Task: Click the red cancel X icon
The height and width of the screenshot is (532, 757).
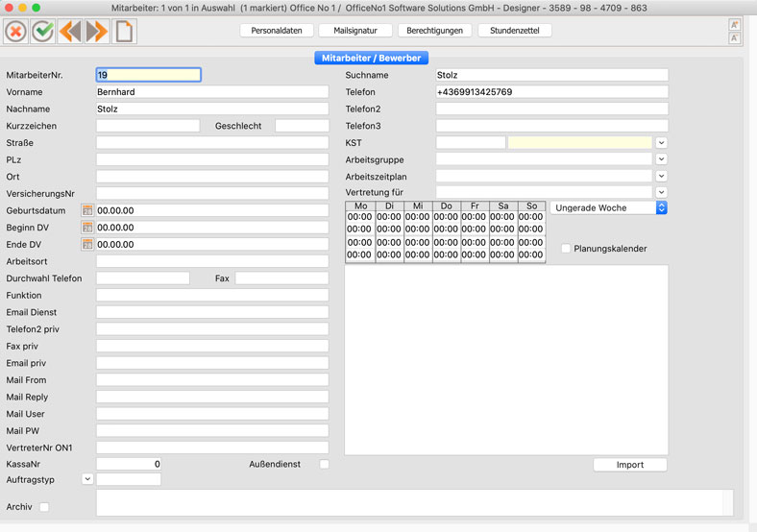Action: pyautogui.click(x=16, y=32)
